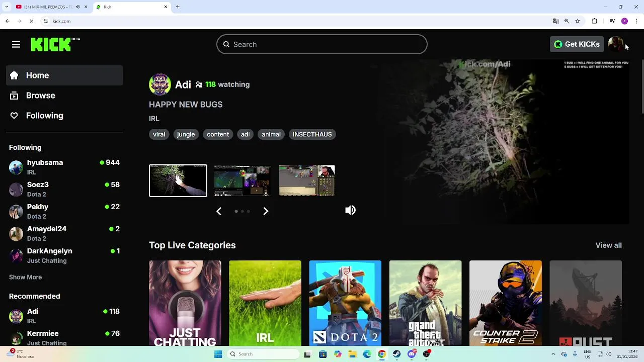Open Discord from the taskbar

tap(412, 354)
